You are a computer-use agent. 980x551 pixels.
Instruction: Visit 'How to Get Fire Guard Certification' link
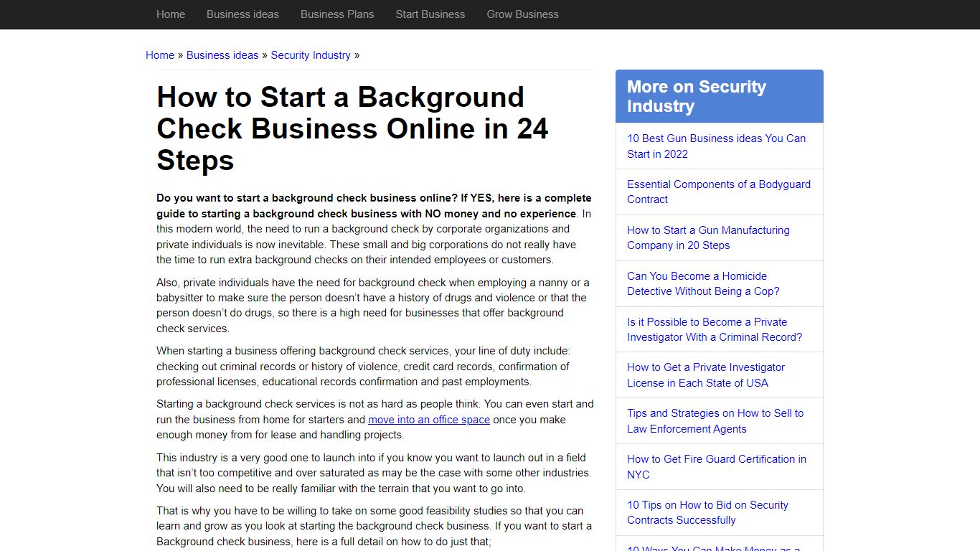[717, 467]
